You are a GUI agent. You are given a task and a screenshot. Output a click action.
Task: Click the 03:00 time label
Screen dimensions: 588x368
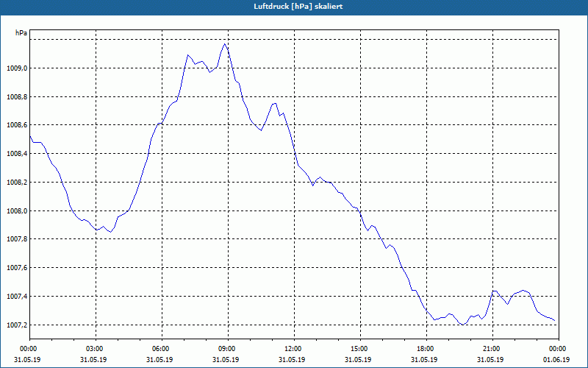pos(96,349)
